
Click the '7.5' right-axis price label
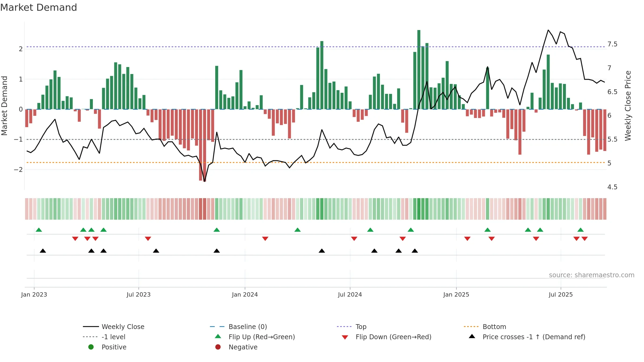(x=612, y=44)
